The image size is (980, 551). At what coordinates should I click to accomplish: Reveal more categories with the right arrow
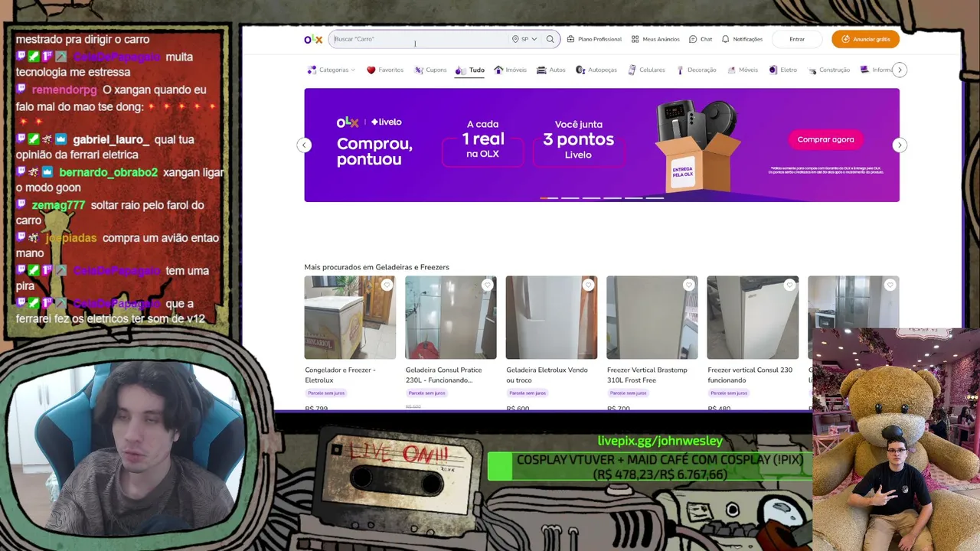coord(900,70)
